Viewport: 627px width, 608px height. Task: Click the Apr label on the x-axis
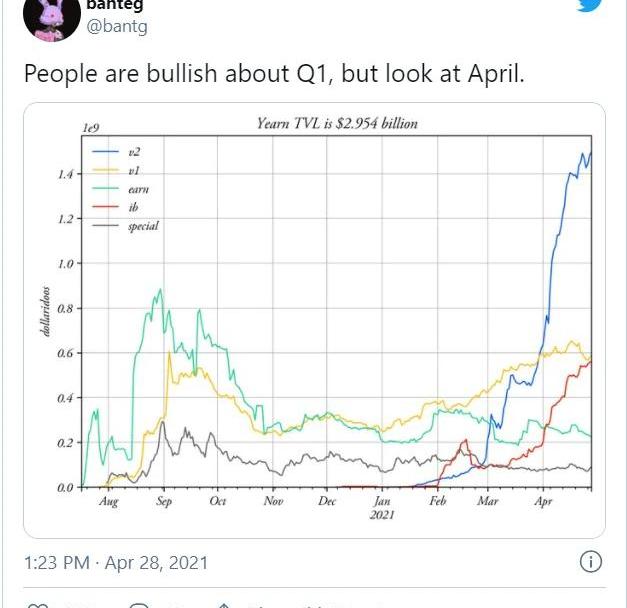(544, 502)
